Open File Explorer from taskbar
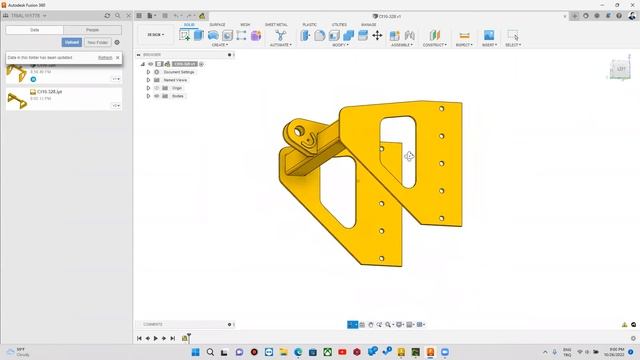 283,352
